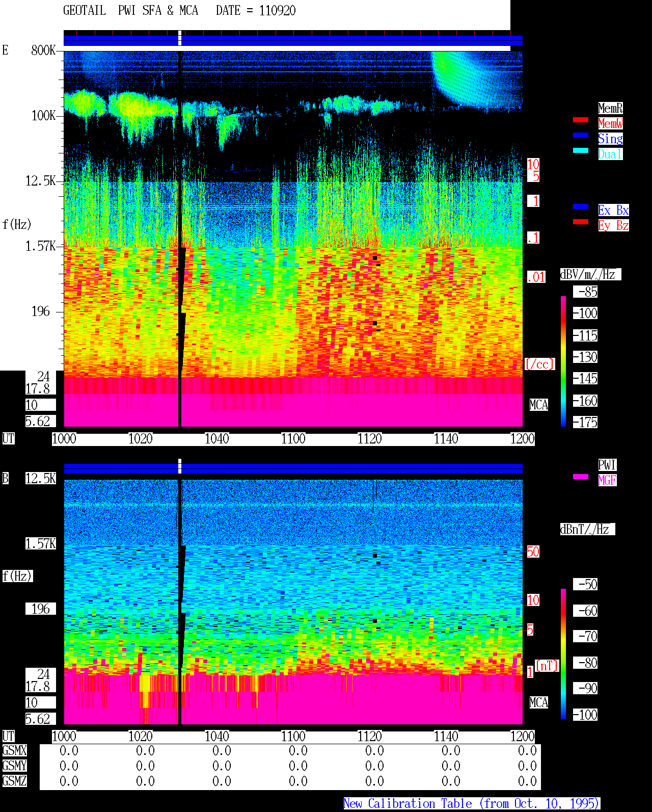This screenshot has height=812, width=652.
Task: Click the -130 value on electric colorbar
Action: [586, 357]
